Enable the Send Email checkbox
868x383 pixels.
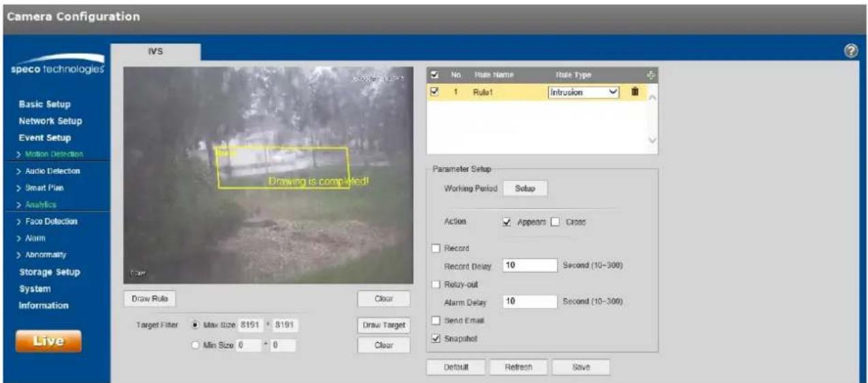(436, 320)
